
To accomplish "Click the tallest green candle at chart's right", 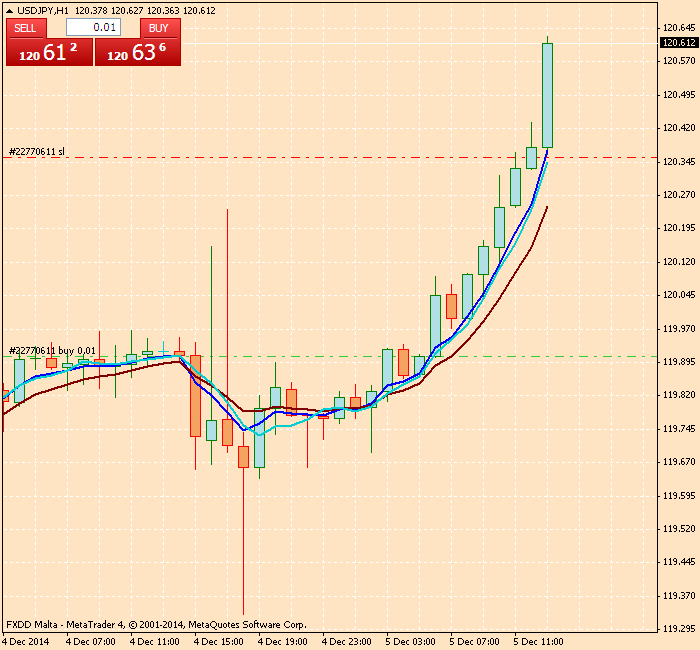I will pyautogui.click(x=547, y=95).
